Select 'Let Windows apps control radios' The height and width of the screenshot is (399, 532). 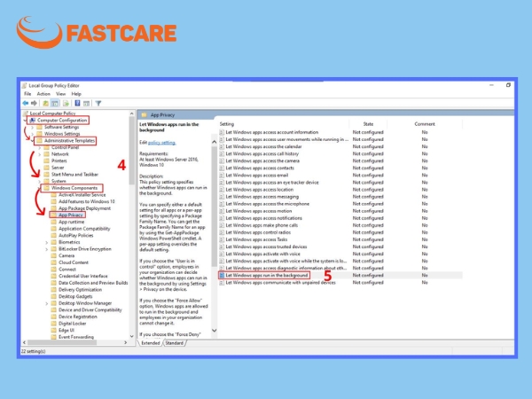click(258, 232)
